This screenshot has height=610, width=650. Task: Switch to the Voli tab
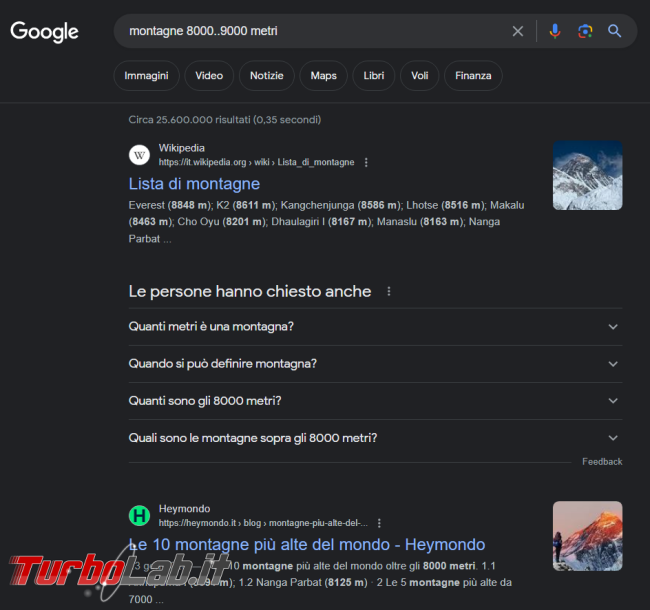click(x=420, y=75)
